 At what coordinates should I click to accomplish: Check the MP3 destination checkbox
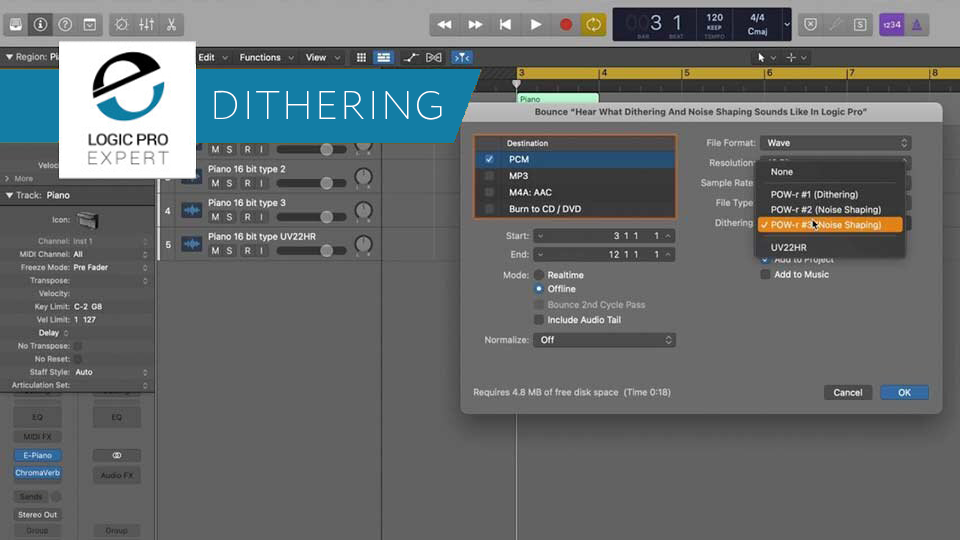(x=489, y=176)
